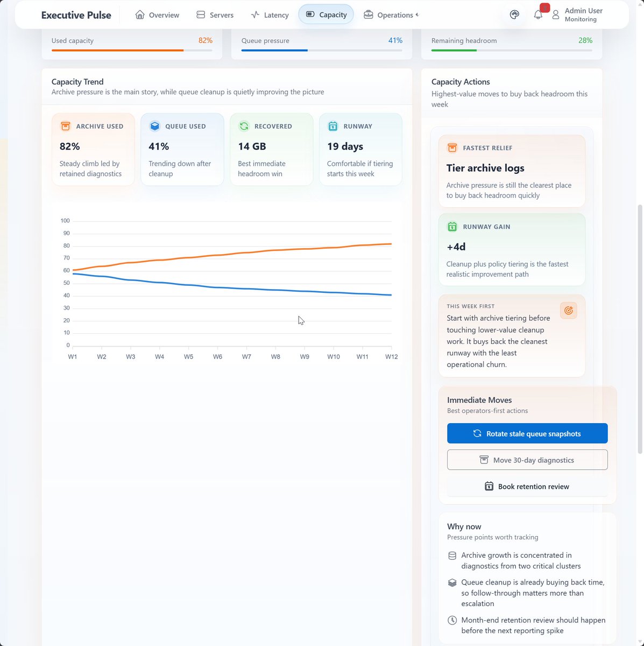
Task: Click the Operations briefcase icon
Action: click(368, 15)
